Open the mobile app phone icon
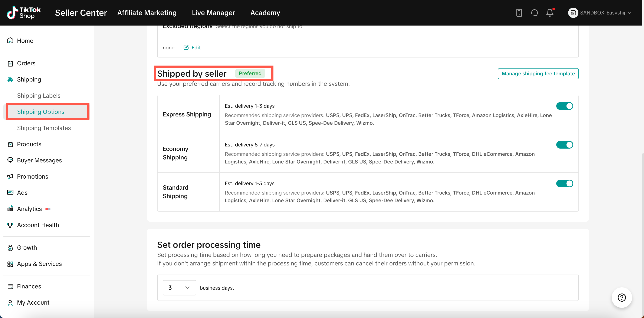This screenshot has height=318, width=644. [519, 13]
